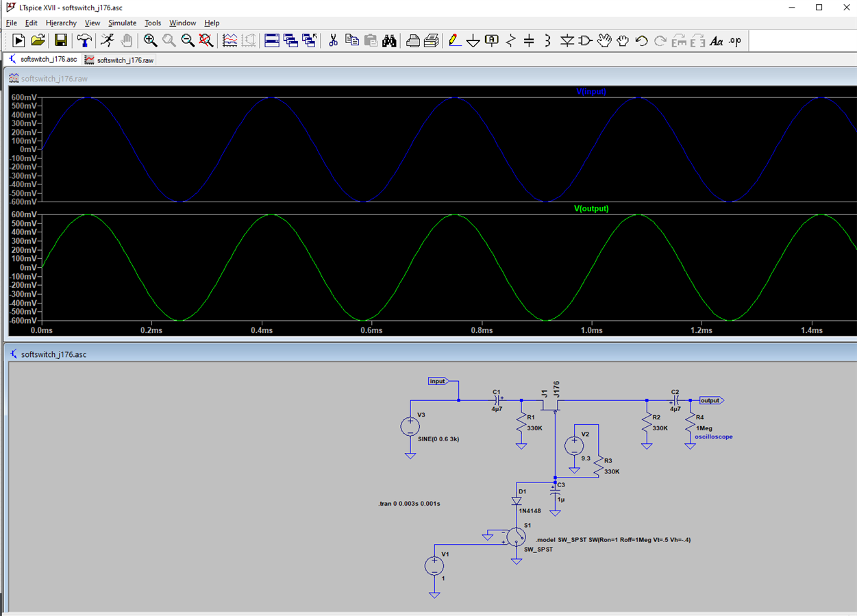Select the Resistor component tool
The image size is (857, 616).
tap(510, 41)
